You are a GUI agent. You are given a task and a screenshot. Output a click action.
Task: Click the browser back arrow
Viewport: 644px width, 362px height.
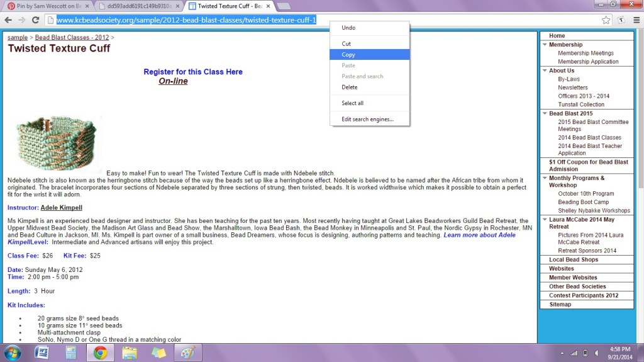(8, 20)
